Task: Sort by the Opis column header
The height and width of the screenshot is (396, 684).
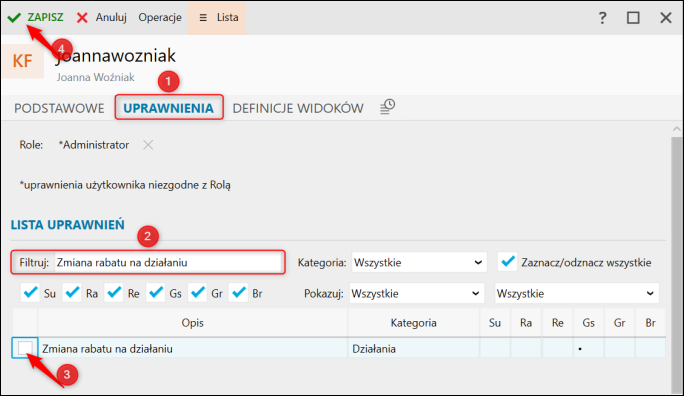Action: (x=193, y=323)
